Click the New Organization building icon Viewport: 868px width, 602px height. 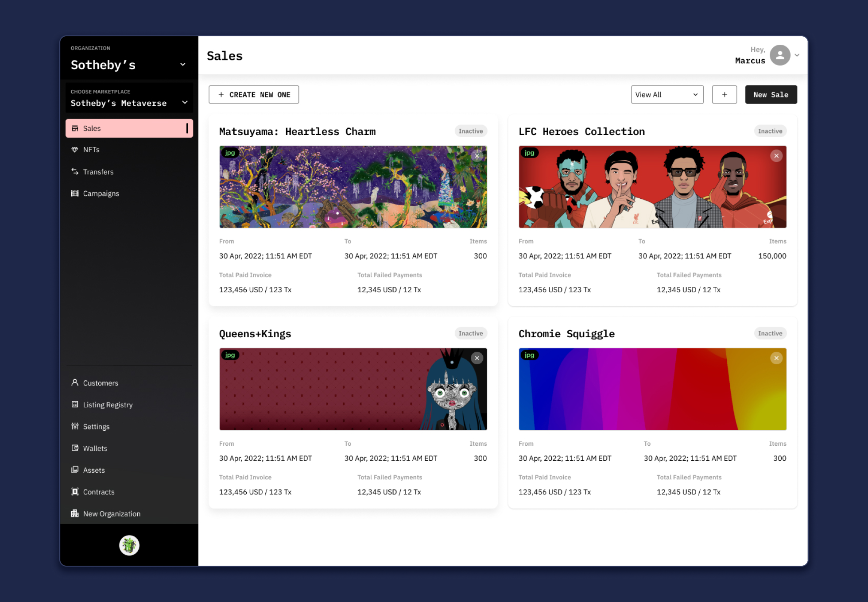75,513
